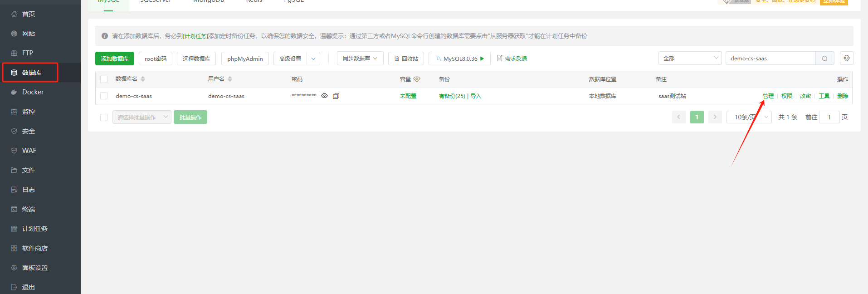Show password with the eye icon
The image size is (868, 294).
click(324, 96)
